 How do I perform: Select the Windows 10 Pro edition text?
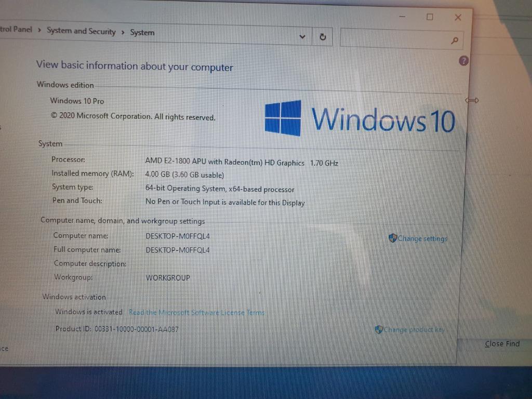(77, 101)
